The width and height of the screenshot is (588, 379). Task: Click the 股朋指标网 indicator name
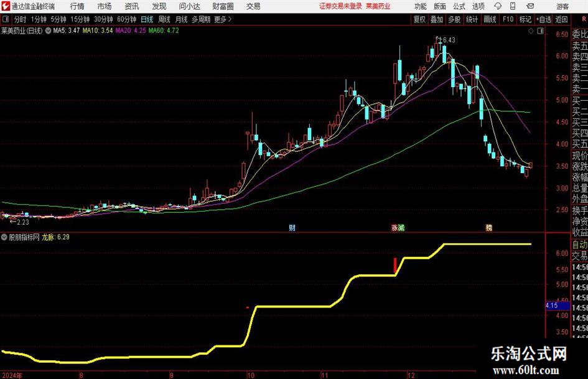point(24,237)
